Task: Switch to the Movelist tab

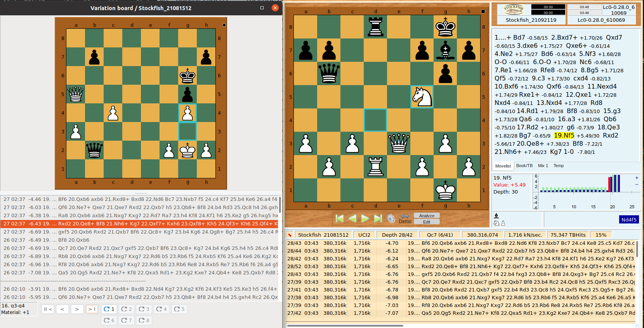Action: tap(503, 166)
